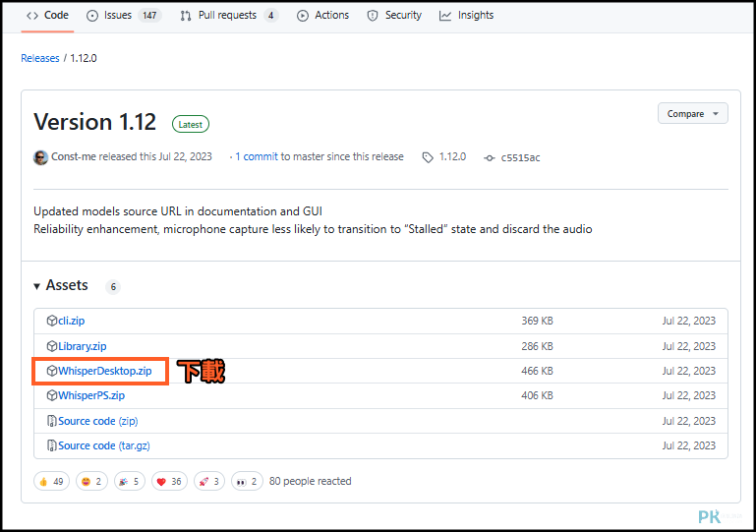Click the Code tab angle-brackets icon
Screen dimensions: 756x532
pyautogui.click(x=32, y=16)
